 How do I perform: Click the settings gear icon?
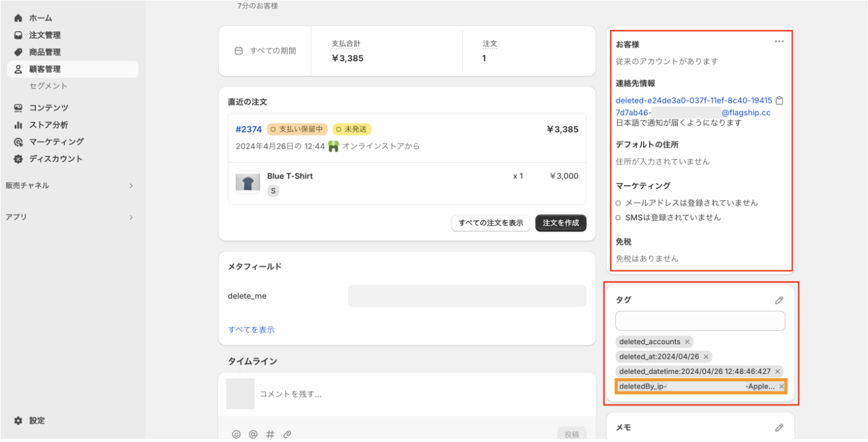(18, 420)
